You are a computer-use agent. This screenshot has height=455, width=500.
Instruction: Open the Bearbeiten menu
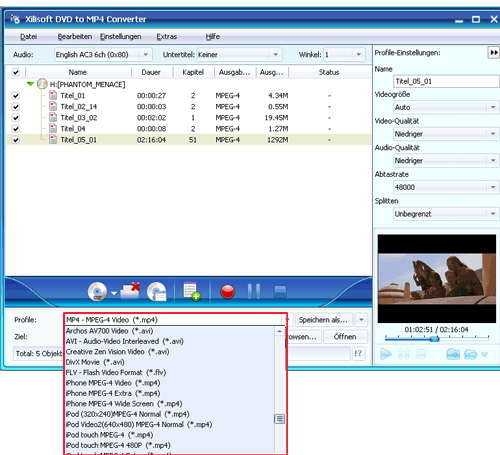(x=75, y=36)
